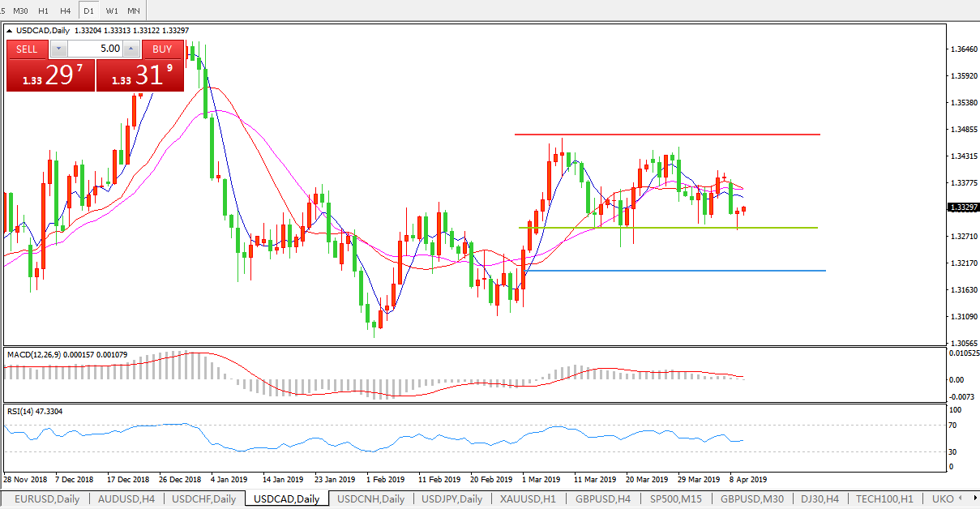Increase trade volume with up arrow
This screenshot has height=509, width=980.
click(x=131, y=49)
